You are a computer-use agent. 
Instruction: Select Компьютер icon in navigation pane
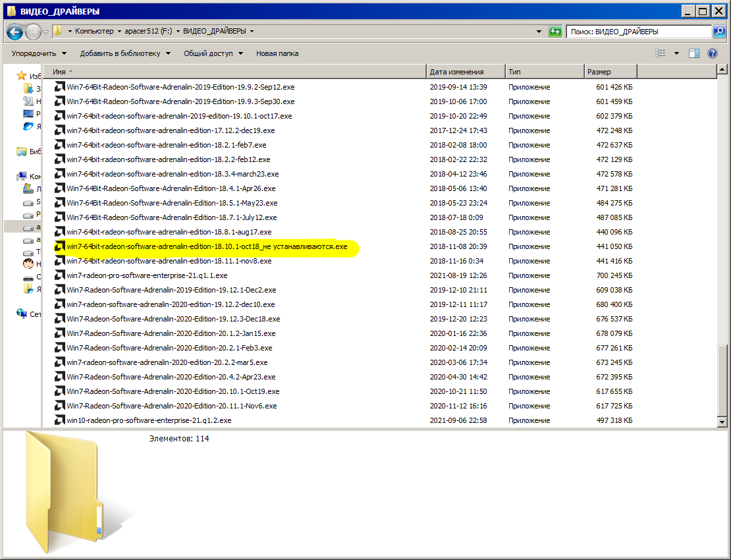22,177
